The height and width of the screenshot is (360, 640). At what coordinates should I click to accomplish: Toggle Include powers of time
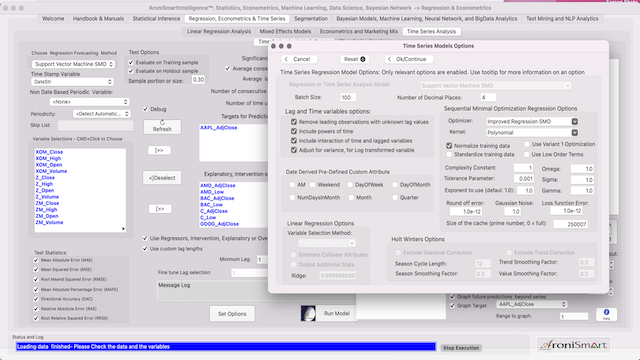294,131
